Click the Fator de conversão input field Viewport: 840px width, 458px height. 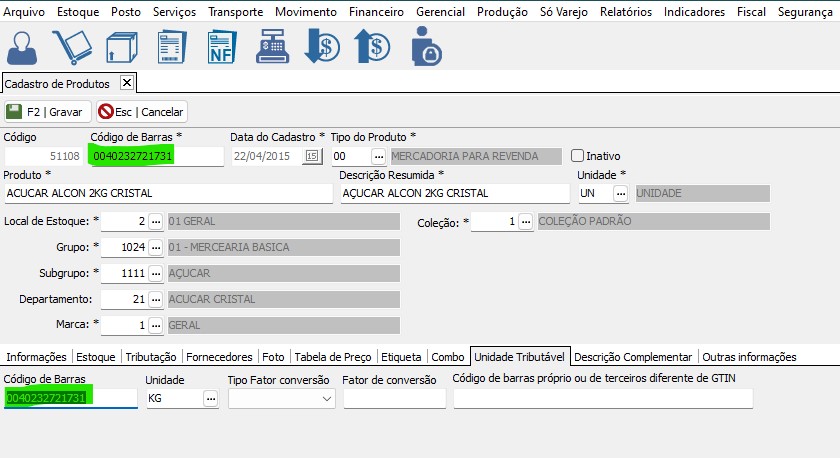[x=394, y=398]
